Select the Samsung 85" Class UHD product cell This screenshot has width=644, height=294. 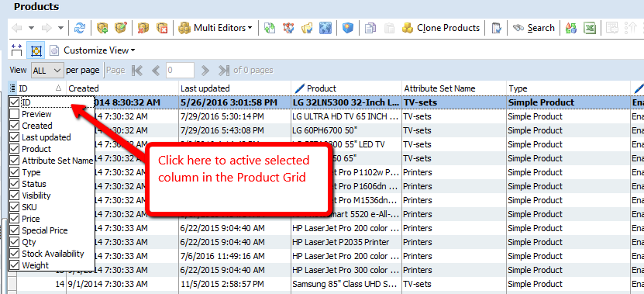346,284
